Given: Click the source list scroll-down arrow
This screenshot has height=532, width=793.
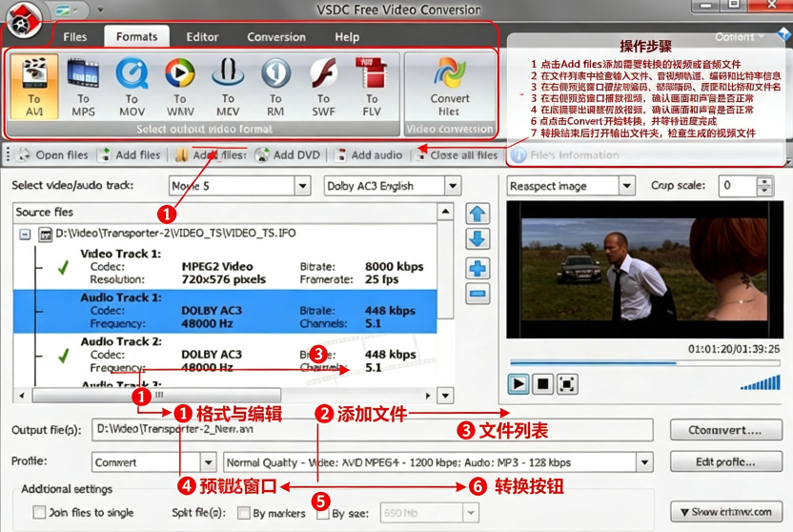Looking at the screenshot, I should (x=445, y=395).
